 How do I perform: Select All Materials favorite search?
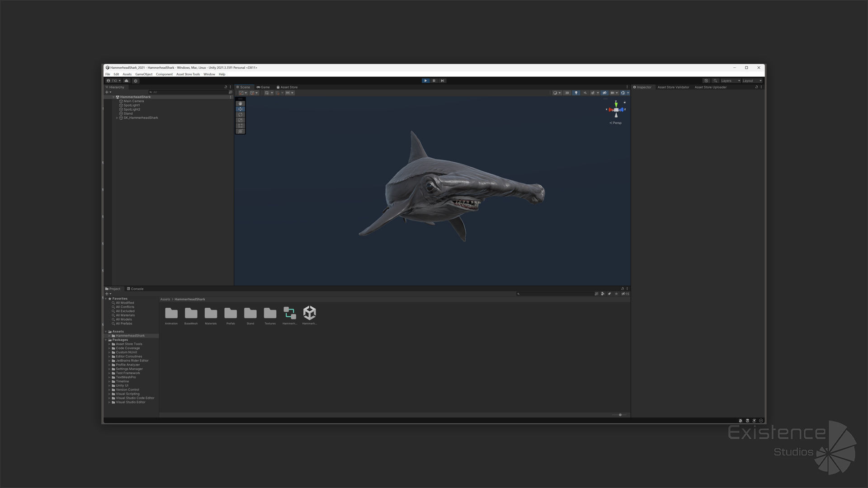[x=125, y=315]
